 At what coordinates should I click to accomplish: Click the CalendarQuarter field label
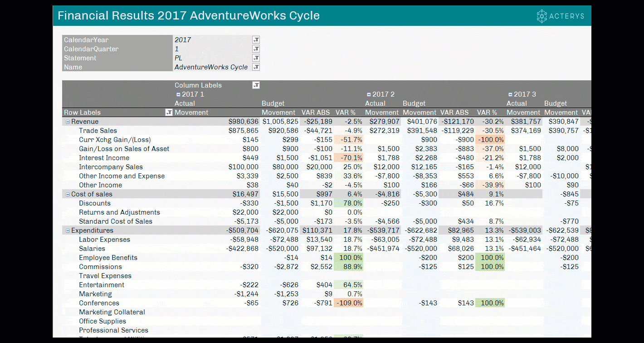coord(91,49)
